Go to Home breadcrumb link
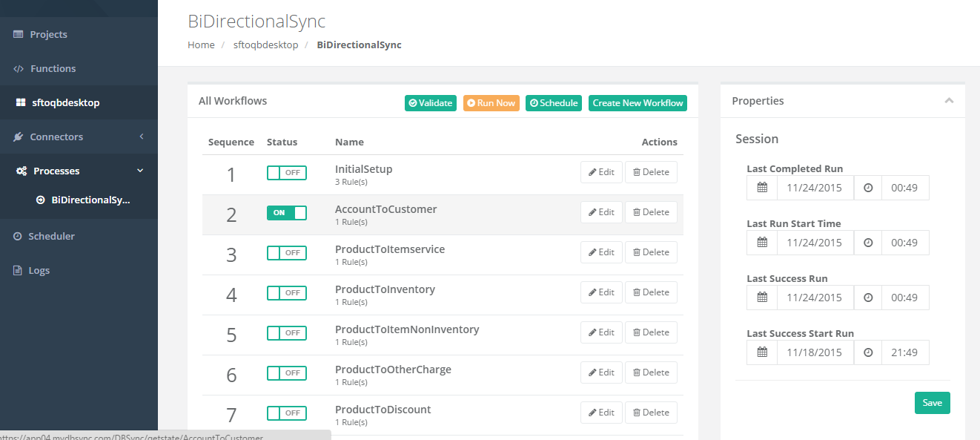 click(x=201, y=45)
